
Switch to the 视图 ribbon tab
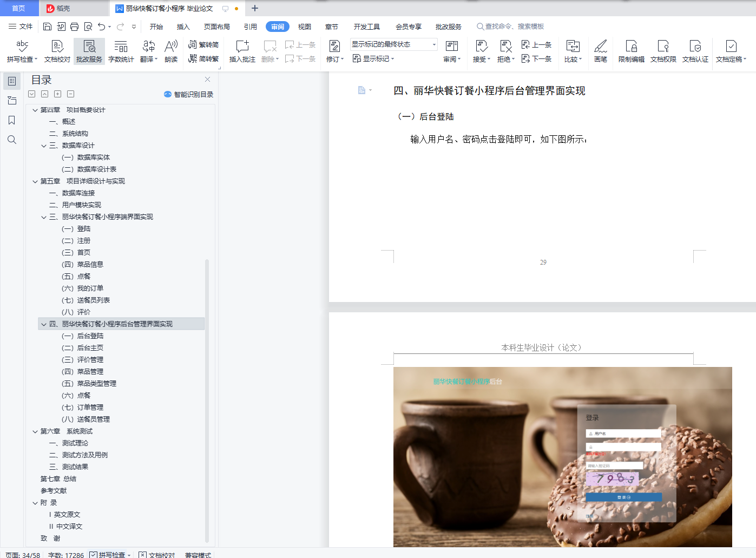305,27
